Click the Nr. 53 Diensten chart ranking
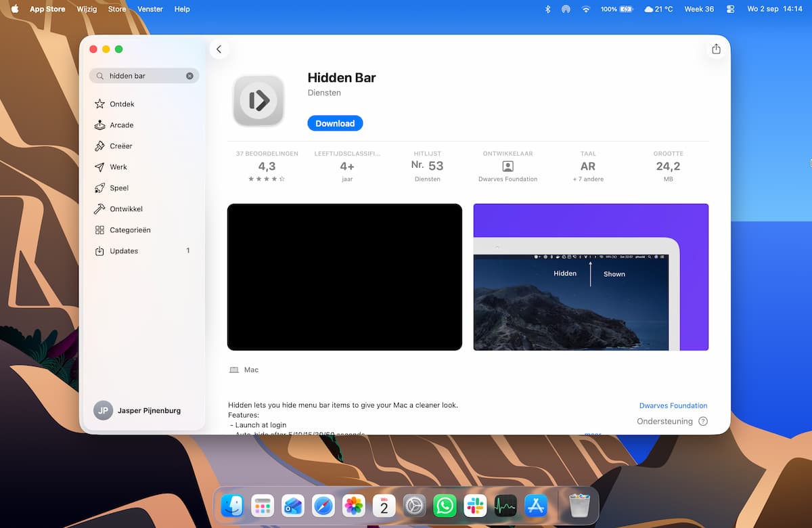 [x=427, y=167]
